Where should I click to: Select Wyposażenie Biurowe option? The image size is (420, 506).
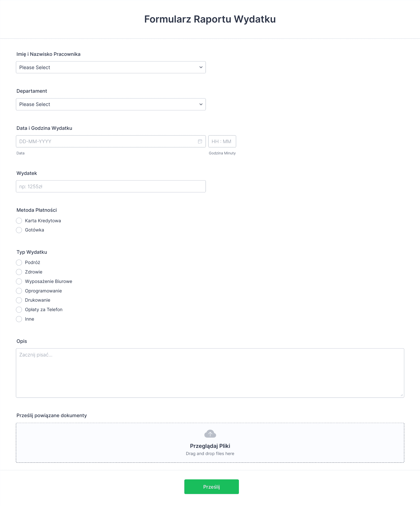(x=19, y=281)
